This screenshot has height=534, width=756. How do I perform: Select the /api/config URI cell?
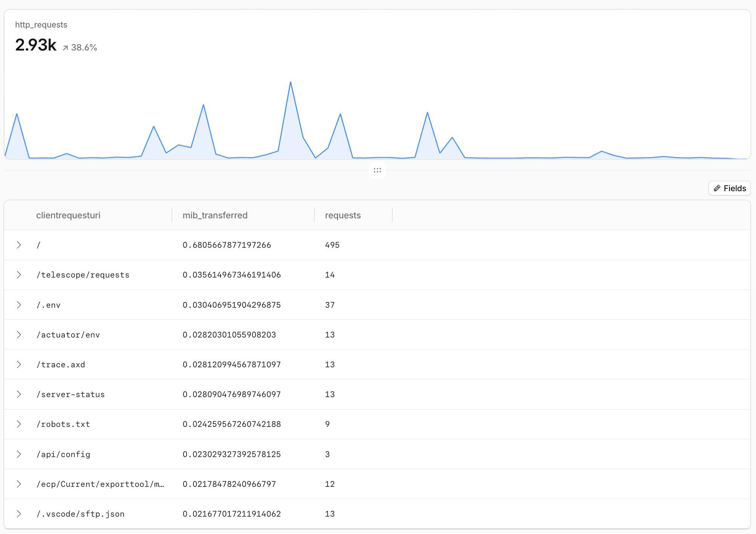pos(63,454)
